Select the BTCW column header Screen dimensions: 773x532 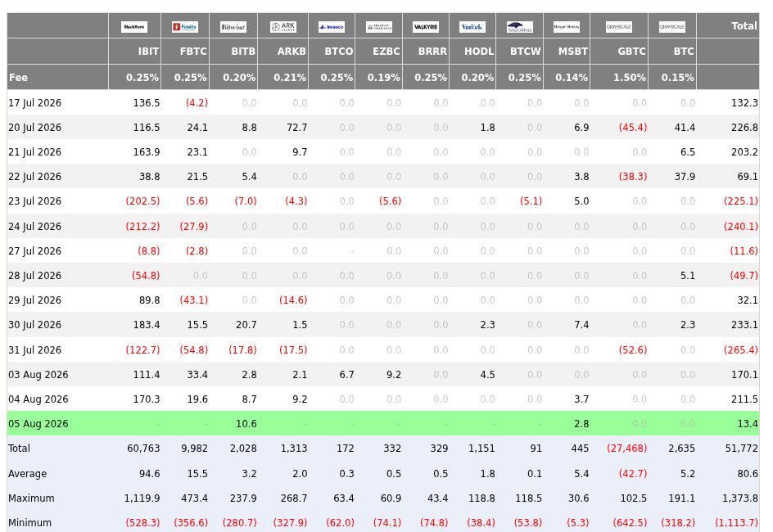point(526,52)
